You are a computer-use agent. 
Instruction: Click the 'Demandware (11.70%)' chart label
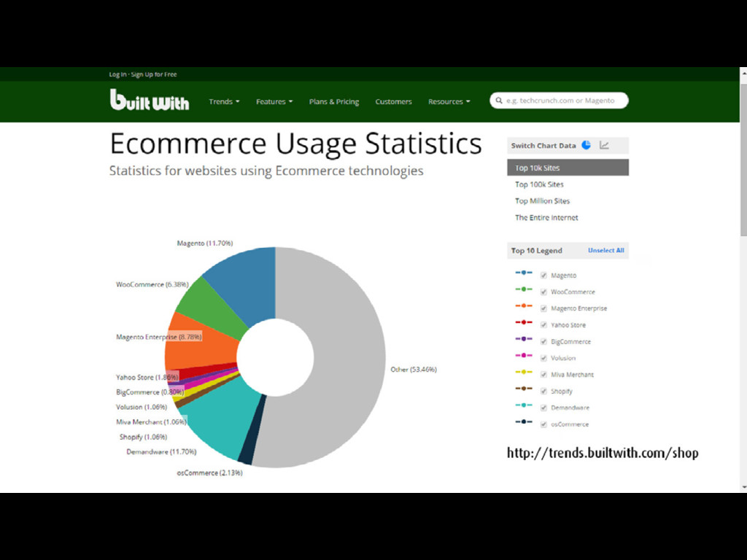click(161, 452)
